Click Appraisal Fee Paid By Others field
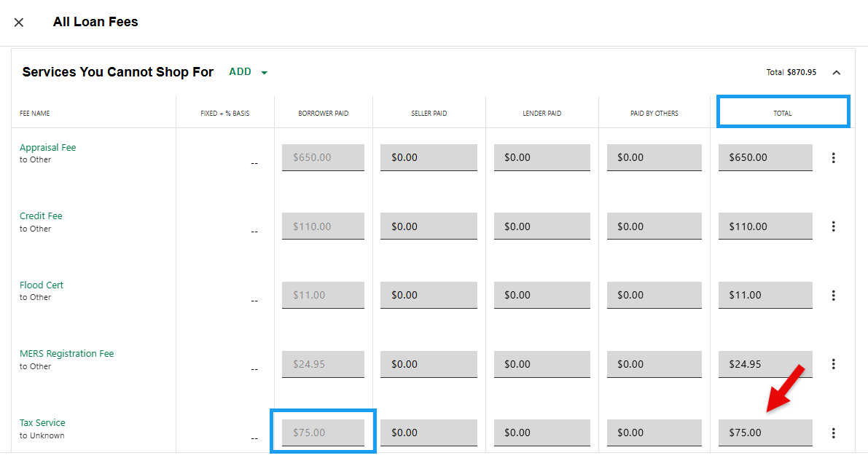Screen dimensions: 868x458 click(654, 158)
